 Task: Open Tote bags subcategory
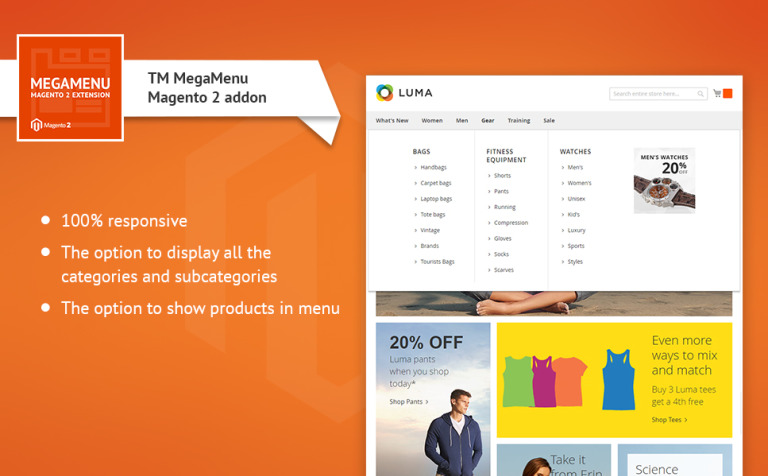[x=432, y=214]
